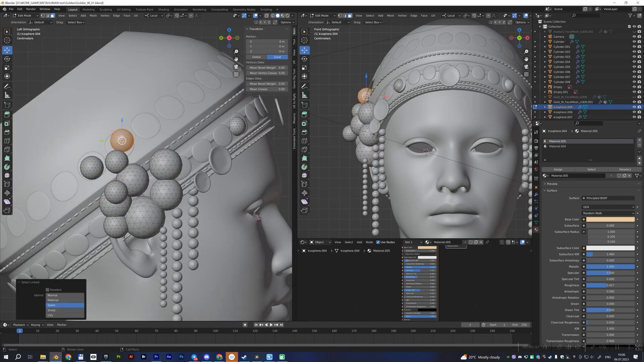The width and height of the screenshot is (644, 362).
Task: Open the Render menu
Action: [x=31, y=9]
